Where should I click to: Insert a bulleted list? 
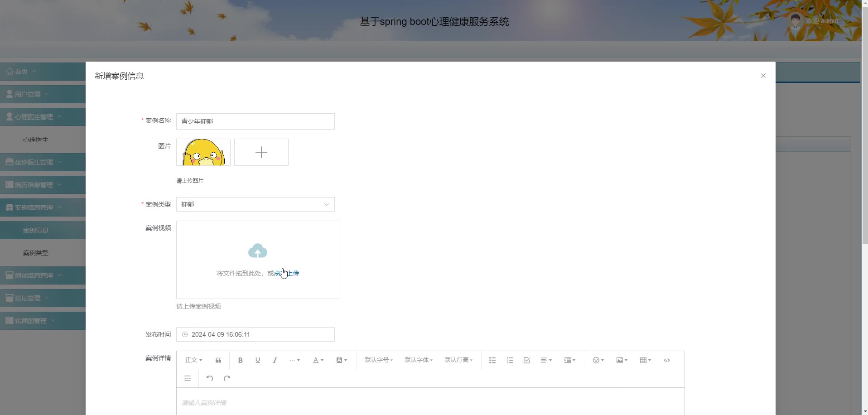tap(492, 360)
